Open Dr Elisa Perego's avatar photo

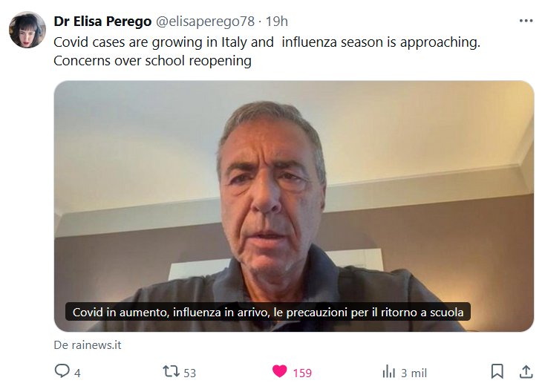[x=27, y=30]
